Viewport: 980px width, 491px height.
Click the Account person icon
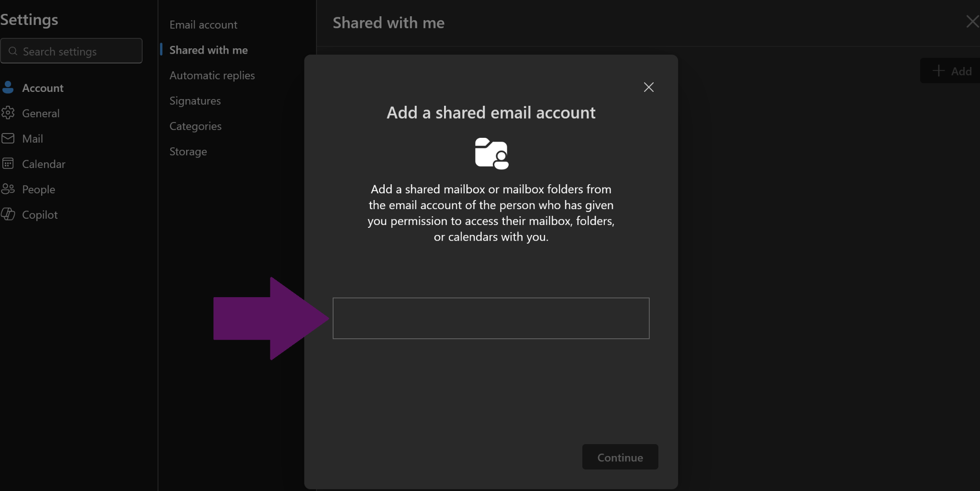(x=8, y=87)
